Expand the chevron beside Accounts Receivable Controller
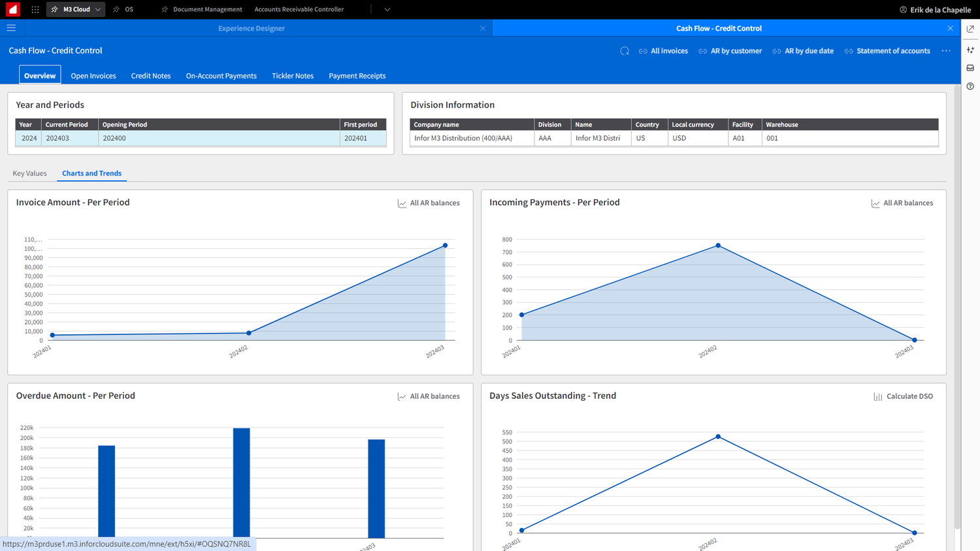The image size is (980, 551). point(387,9)
